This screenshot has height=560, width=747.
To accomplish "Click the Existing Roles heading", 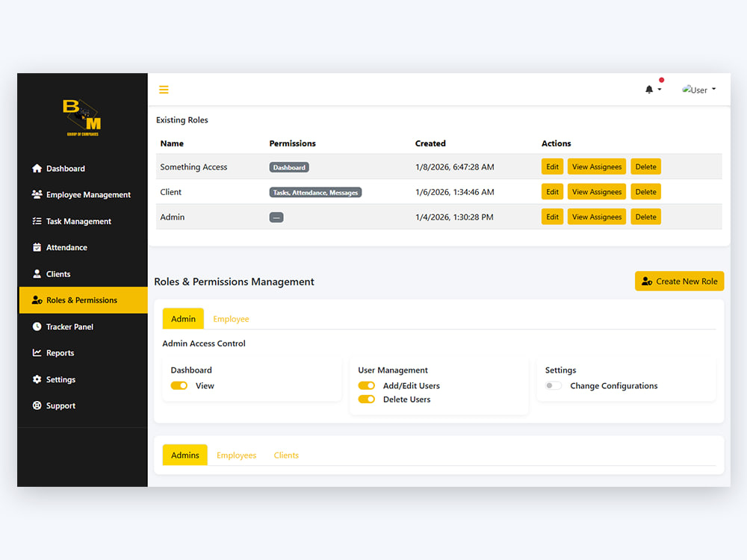I will click(x=182, y=120).
